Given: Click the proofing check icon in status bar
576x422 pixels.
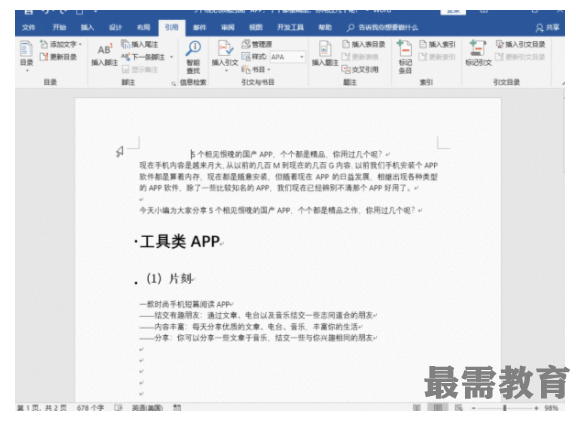Looking at the screenshot, I should point(118,408).
